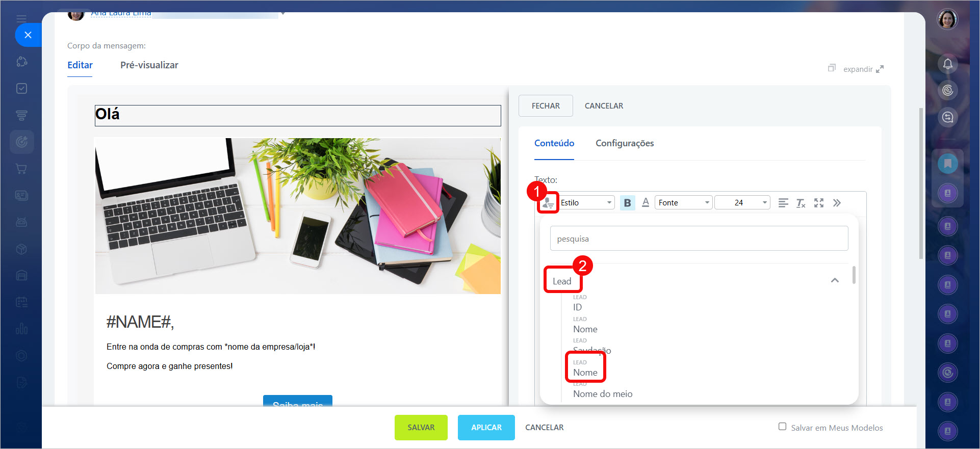The width and height of the screenshot is (980, 449).
Task: Click CANCELAR in the bottom bar
Action: [545, 428]
